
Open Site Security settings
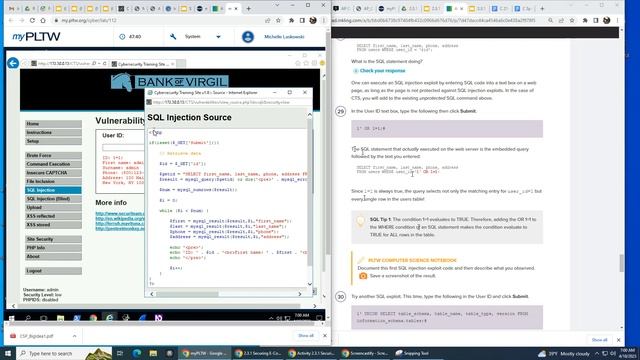point(53,239)
